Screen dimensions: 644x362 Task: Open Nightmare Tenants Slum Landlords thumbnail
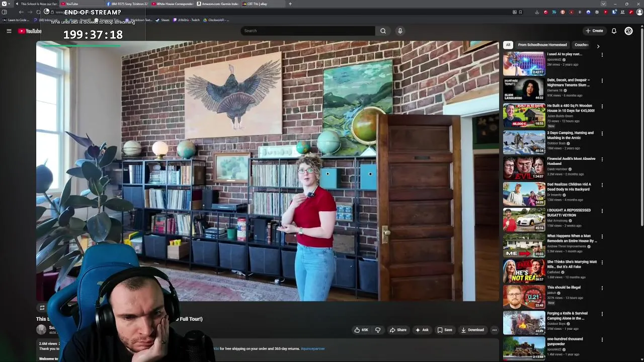point(524,89)
